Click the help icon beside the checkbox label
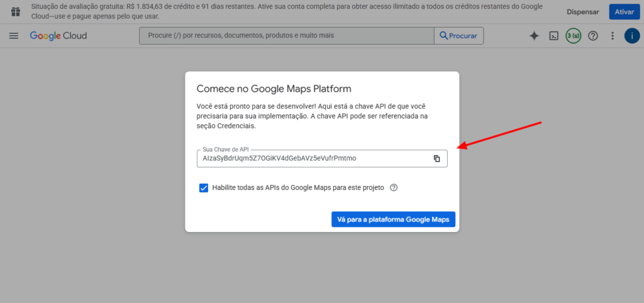Image resolution: width=644 pixels, height=303 pixels. [394, 187]
